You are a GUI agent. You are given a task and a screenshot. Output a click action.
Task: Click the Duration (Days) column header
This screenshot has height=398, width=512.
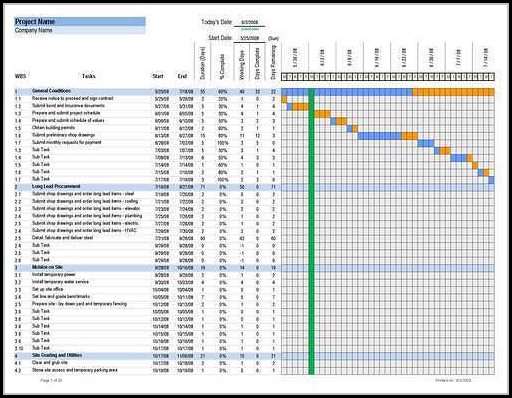point(203,63)
